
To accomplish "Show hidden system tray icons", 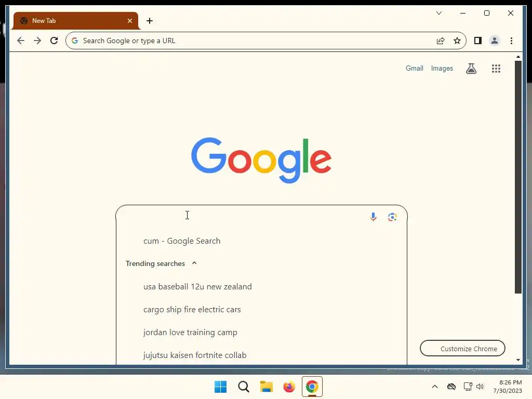I will [435, 387].
